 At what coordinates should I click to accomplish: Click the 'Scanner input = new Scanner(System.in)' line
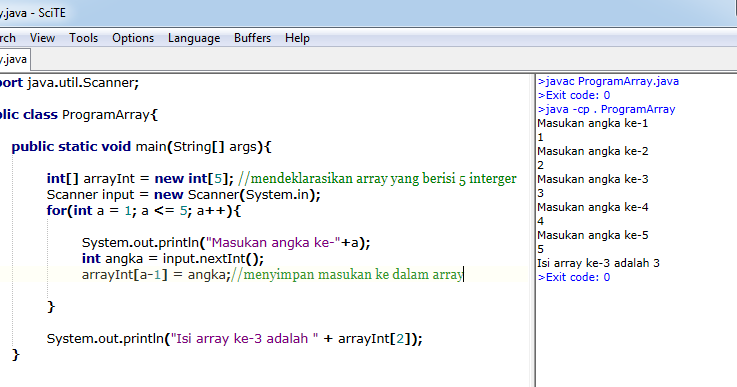[183, 195]
